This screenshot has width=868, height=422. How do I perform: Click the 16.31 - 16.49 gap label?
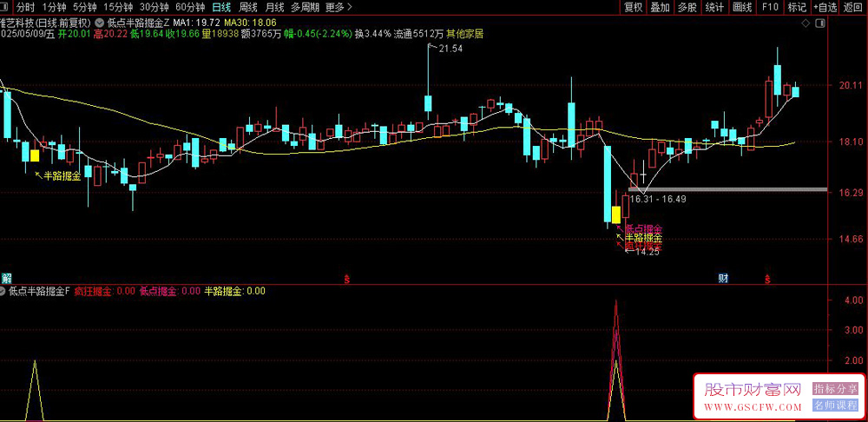pyautogui.click(x=658, y=199)
